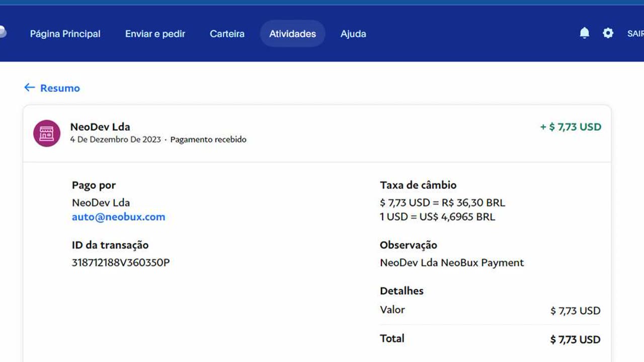Click the Observação heading
644x362 pixels.
pos(409,245)
